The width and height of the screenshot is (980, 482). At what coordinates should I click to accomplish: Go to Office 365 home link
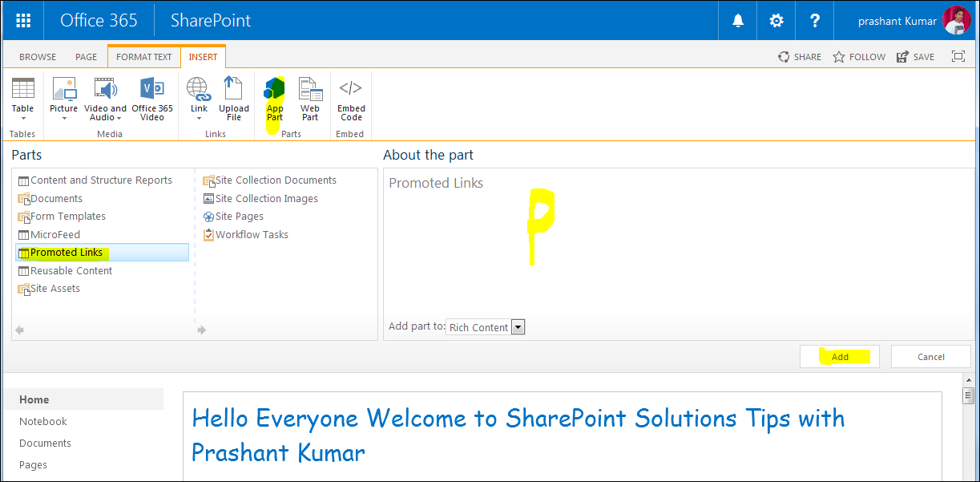coord(99,21)
